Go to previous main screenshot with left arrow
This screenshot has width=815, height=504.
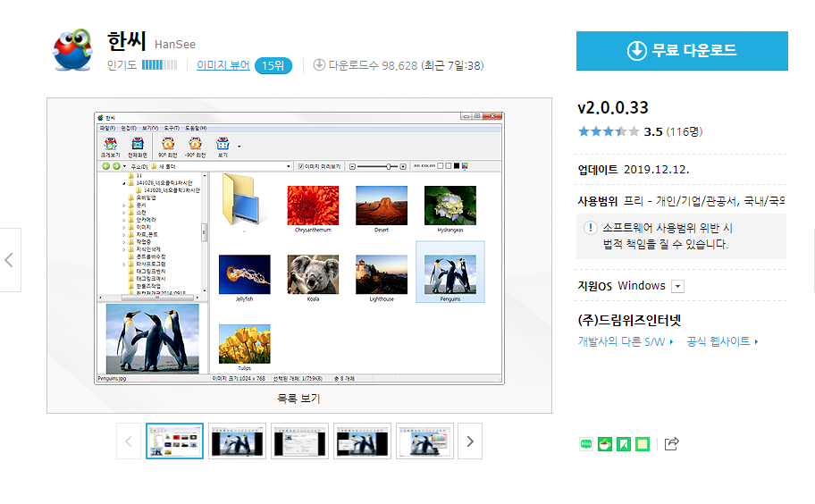[9, 260]
